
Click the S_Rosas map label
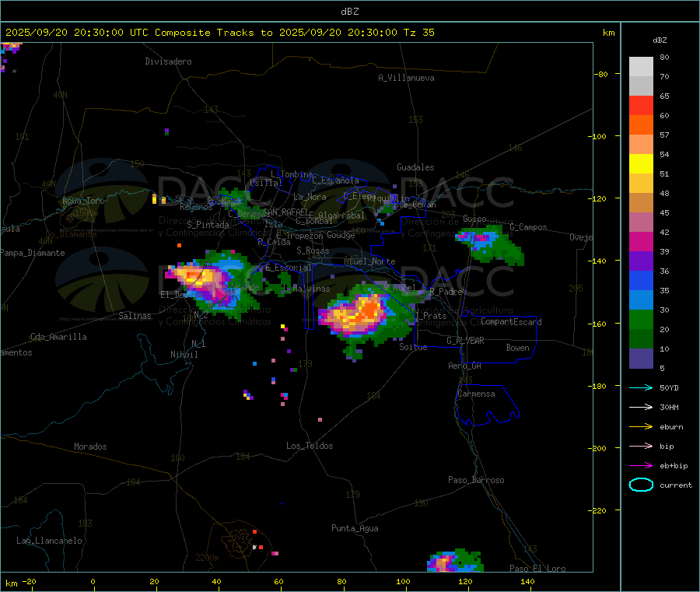point(313,250)
